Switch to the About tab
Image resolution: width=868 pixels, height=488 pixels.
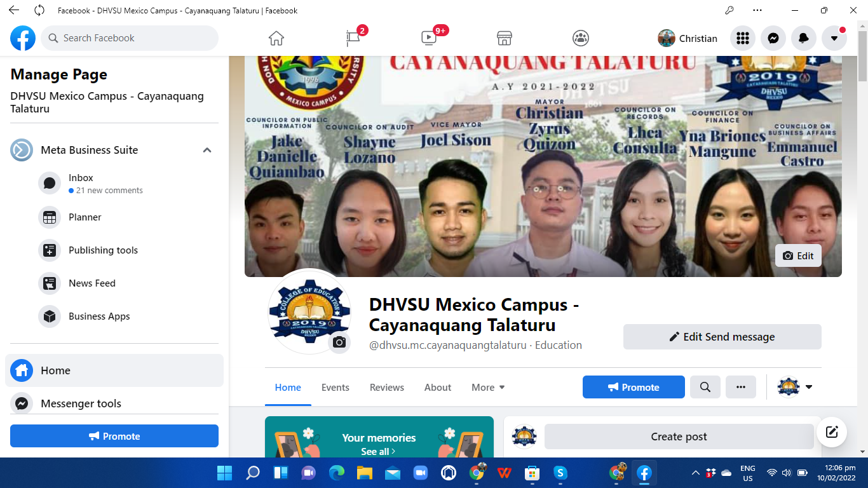(x=438, y=387)
